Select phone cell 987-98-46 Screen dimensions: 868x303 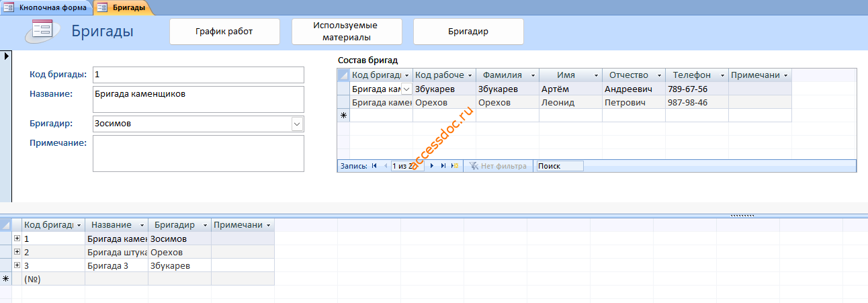click(697, 102)
